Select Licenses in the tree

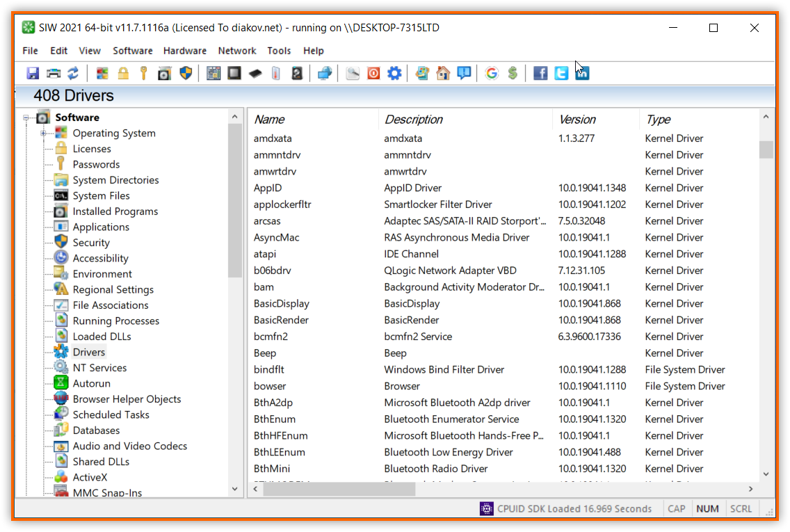[x=92, y=149]
